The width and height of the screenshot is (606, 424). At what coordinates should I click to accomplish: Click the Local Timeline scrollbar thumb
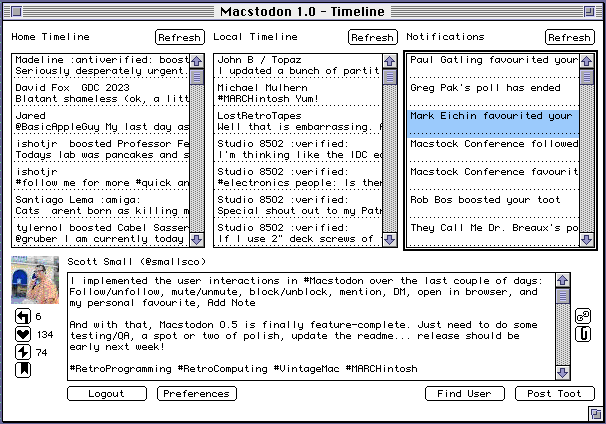(389, 77)
